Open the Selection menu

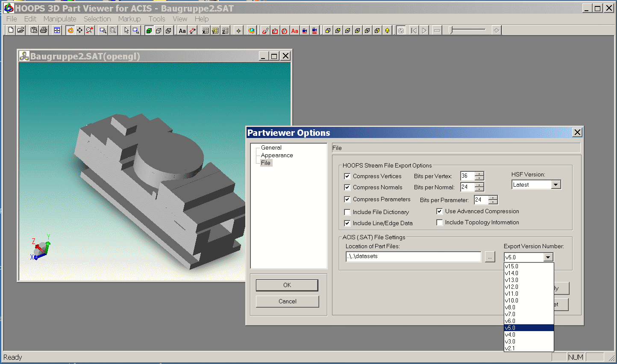(x=97, y=19)
